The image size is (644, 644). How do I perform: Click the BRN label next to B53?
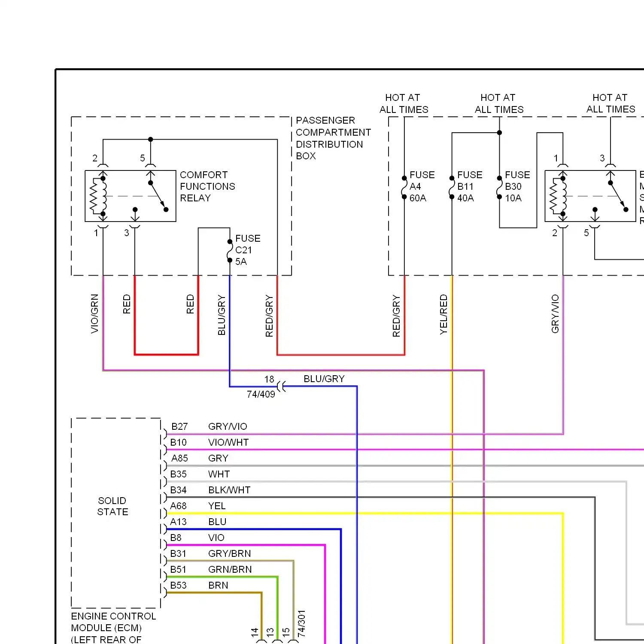(218, 585)
